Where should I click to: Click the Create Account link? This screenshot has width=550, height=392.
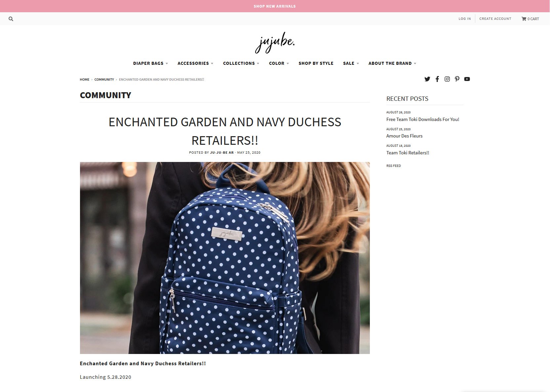(495, 19)
